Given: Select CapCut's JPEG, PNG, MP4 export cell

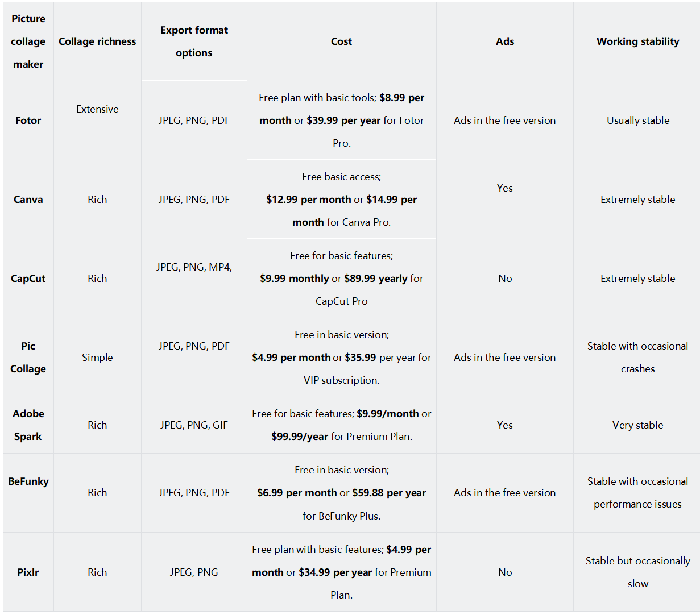Looking at the screenshot, I should coord(194,267).
